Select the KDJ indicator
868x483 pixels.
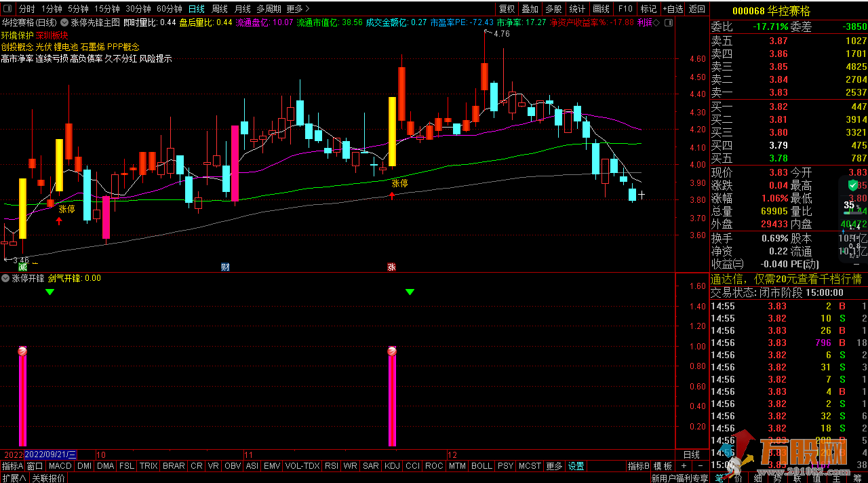(x=392, y=466)
